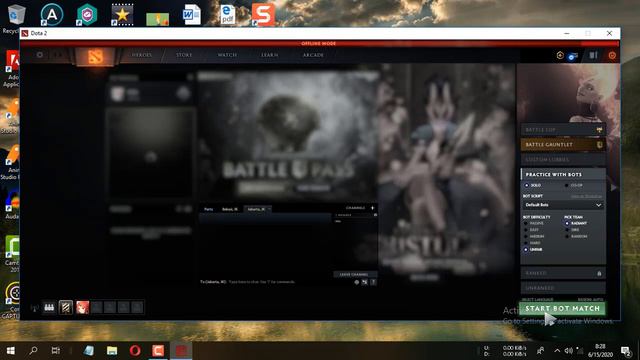The height and width of the screenshot is (360, 640).
Task: Choose Solo bot practice option
Action: (x=533, y=185)
